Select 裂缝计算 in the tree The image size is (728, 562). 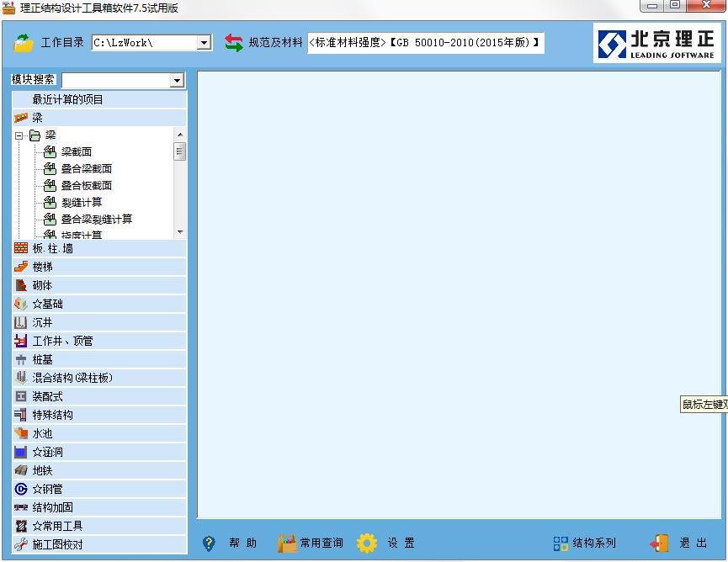[x=82, y=203]
